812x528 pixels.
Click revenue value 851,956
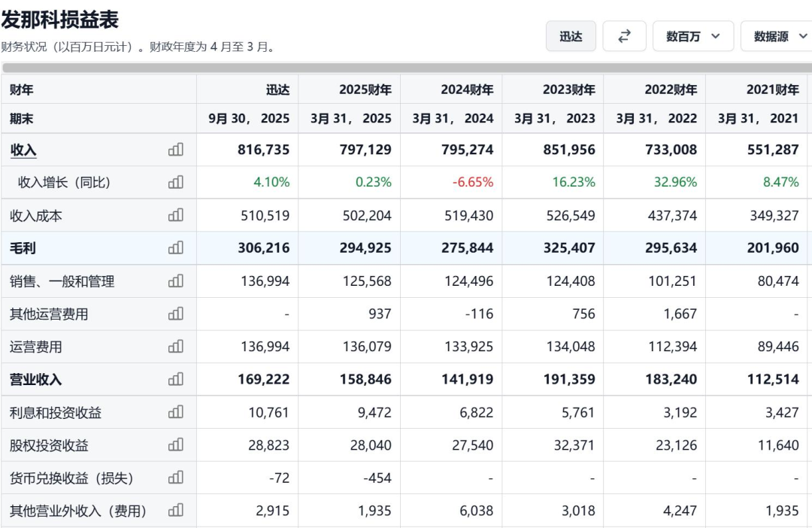click(x=569, y=150)
